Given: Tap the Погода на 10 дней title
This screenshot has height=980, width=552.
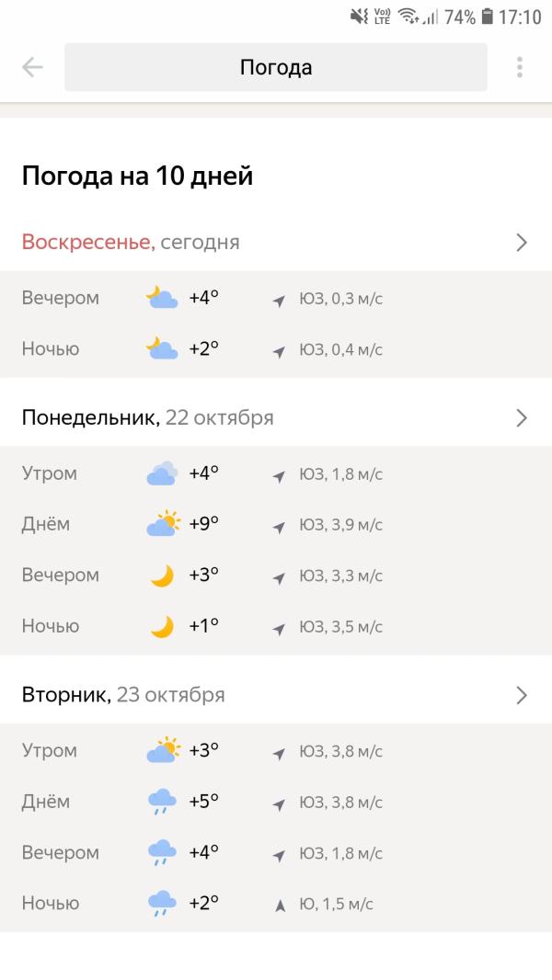Looking at the screenshot, I should point(137,176).
